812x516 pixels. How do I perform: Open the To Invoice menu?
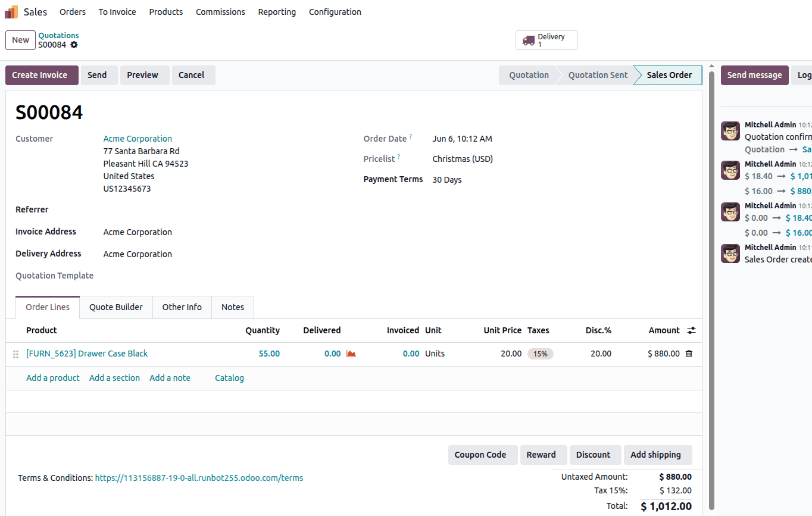[117, 12]
